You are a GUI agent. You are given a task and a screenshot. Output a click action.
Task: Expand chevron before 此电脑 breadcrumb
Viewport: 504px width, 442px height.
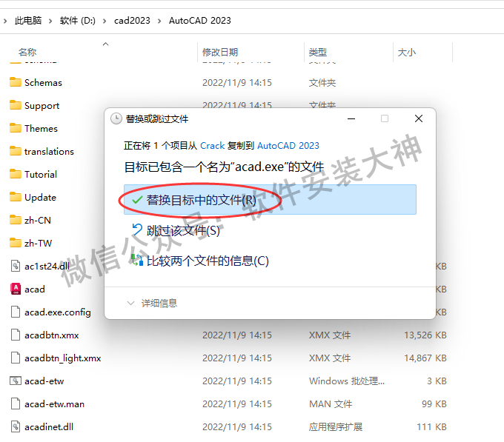click(5, 21)
